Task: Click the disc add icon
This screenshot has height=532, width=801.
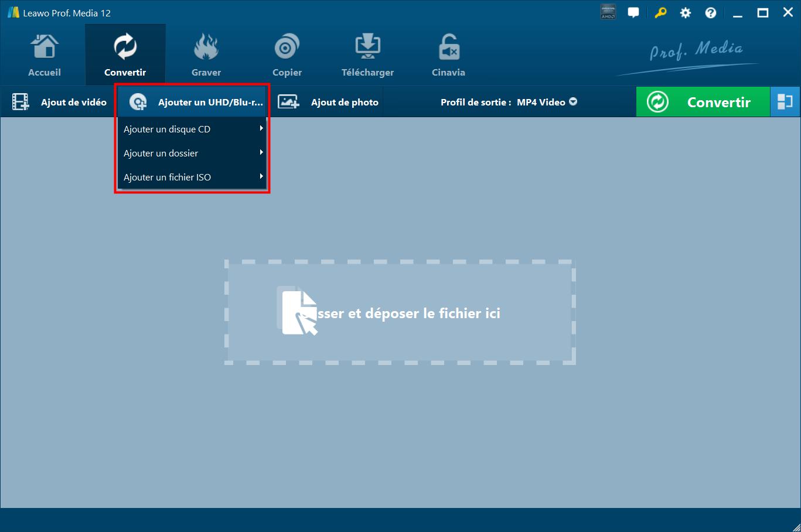Action: click(x=138, y=102)
